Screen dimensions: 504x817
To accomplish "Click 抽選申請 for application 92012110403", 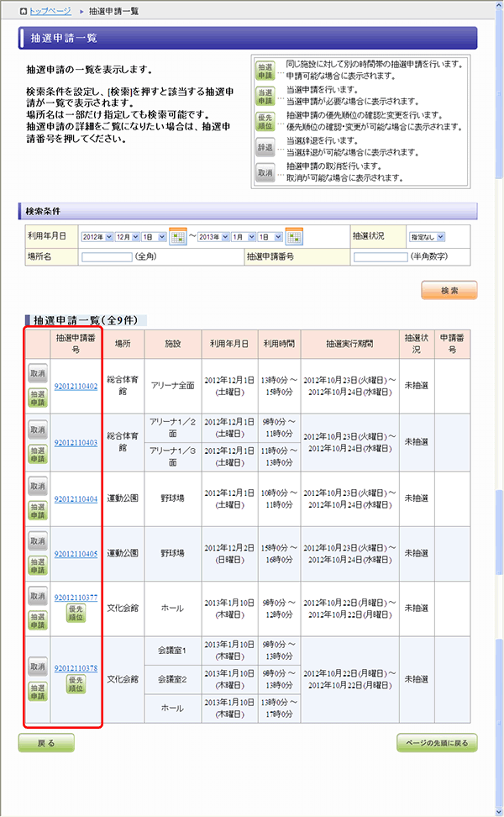I will (38, 455).
